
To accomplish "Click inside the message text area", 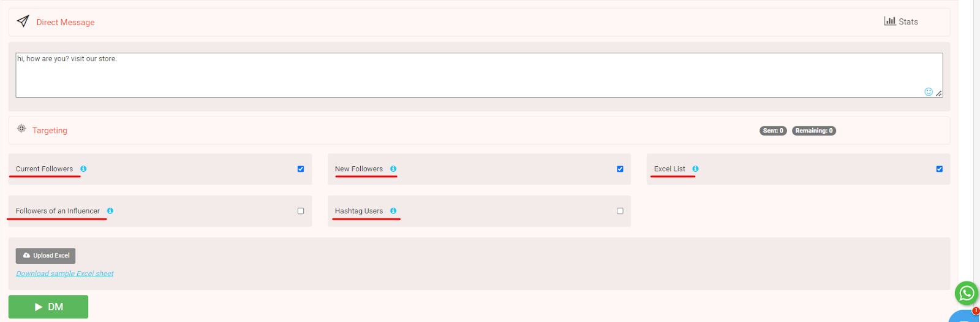I will point(479,75).
